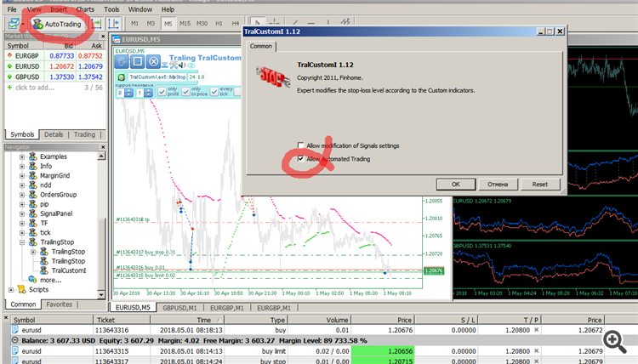The height and width of the screenshot is (364, 638).
Task: Switch to the GBPUSD,M1 chart tab
Action: 179,308
